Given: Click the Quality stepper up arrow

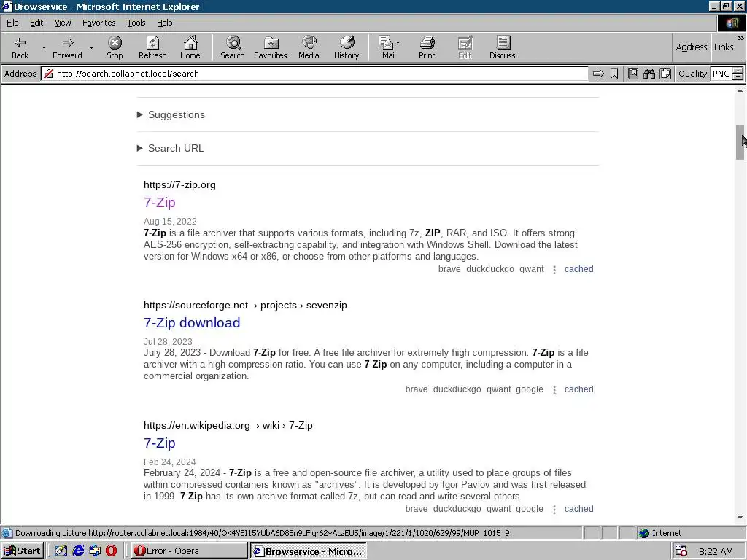Looking at the screenshot, I should pos(738,71).
